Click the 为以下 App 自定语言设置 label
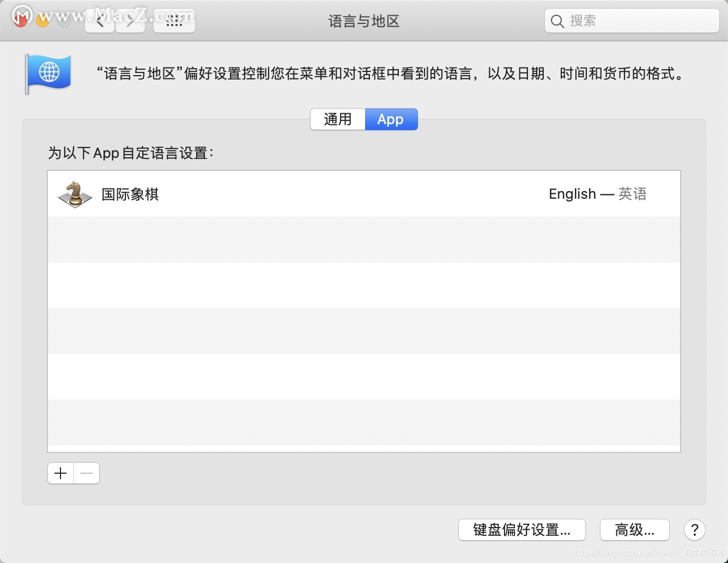The image size is (728, 563). point(131,153)
